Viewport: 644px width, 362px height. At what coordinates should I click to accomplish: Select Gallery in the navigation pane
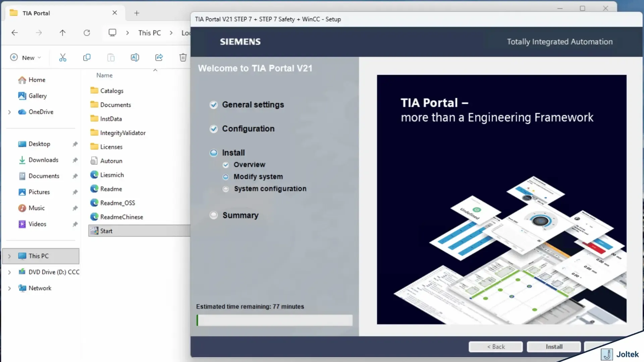[x=32, y=96]
